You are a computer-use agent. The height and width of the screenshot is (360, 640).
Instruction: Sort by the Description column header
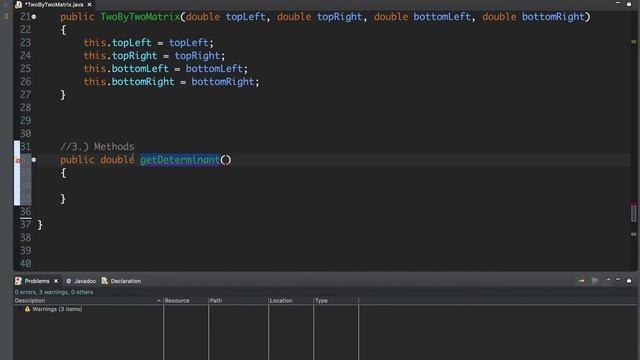pyautogui.click(x=88, y=300)
